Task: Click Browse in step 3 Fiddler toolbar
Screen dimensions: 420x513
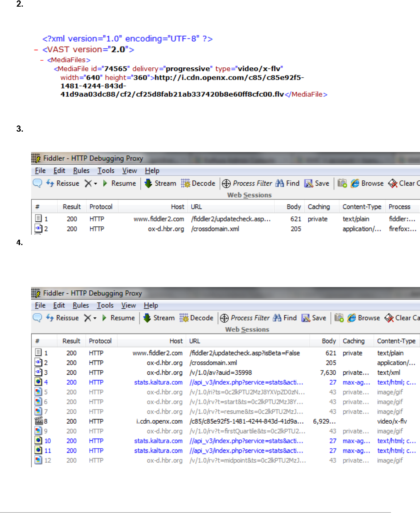Action: pyautogui.click(x=367, y=183)
